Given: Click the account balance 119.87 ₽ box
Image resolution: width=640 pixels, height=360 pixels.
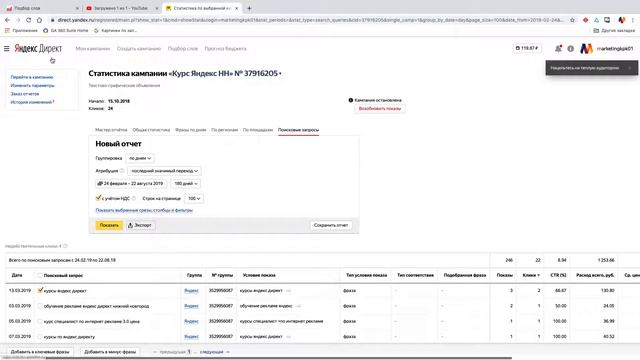Looking at the screenshot, I should 527,49.
